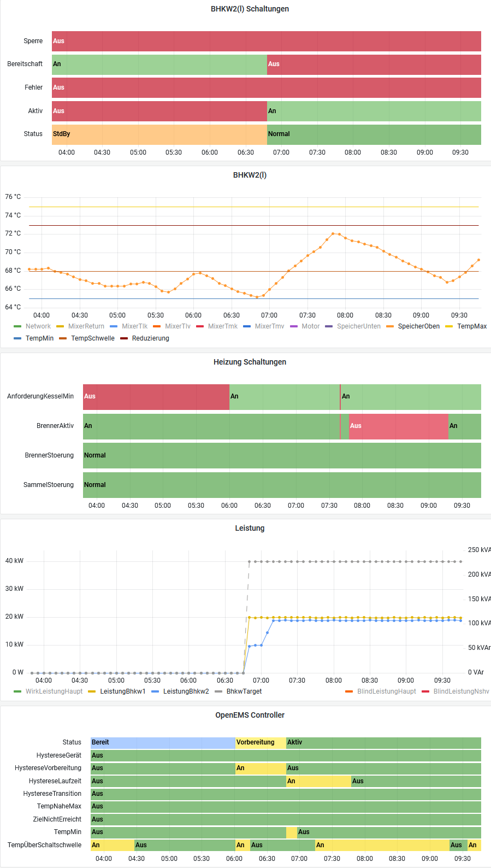The width and height of the screenshot is (491, 868).
Task: Open the OpenEMS Controller panel title menu
Action: 250,715
